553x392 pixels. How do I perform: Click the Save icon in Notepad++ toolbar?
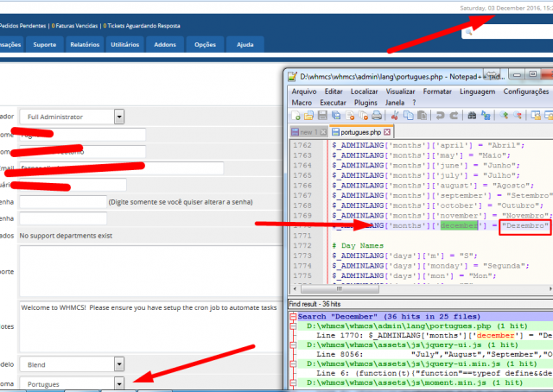[x=322, y=116]
